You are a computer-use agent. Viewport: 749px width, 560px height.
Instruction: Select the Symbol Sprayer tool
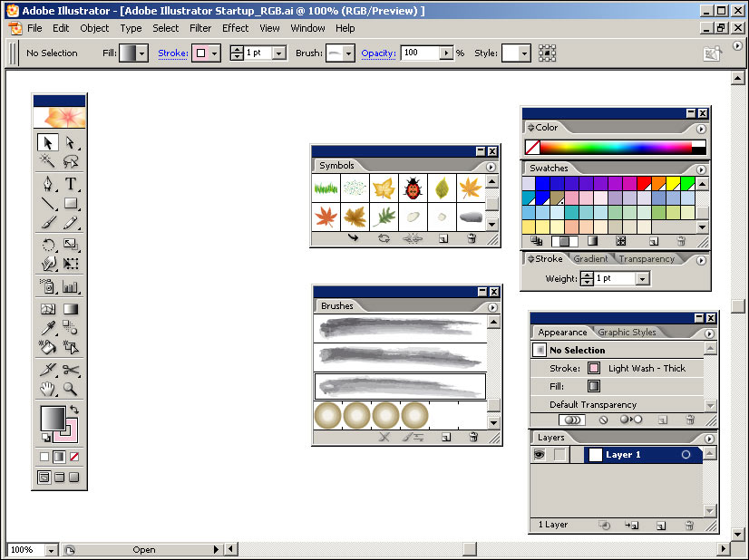[48, 286]
